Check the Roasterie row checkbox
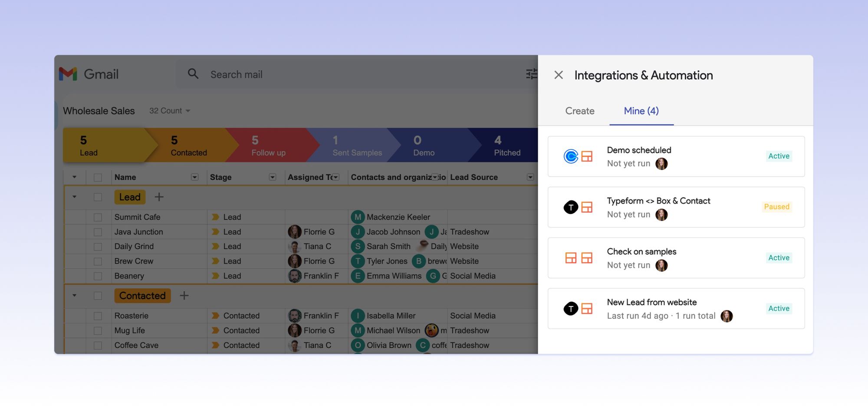This screenshot has height=409, width=868. 97,316
